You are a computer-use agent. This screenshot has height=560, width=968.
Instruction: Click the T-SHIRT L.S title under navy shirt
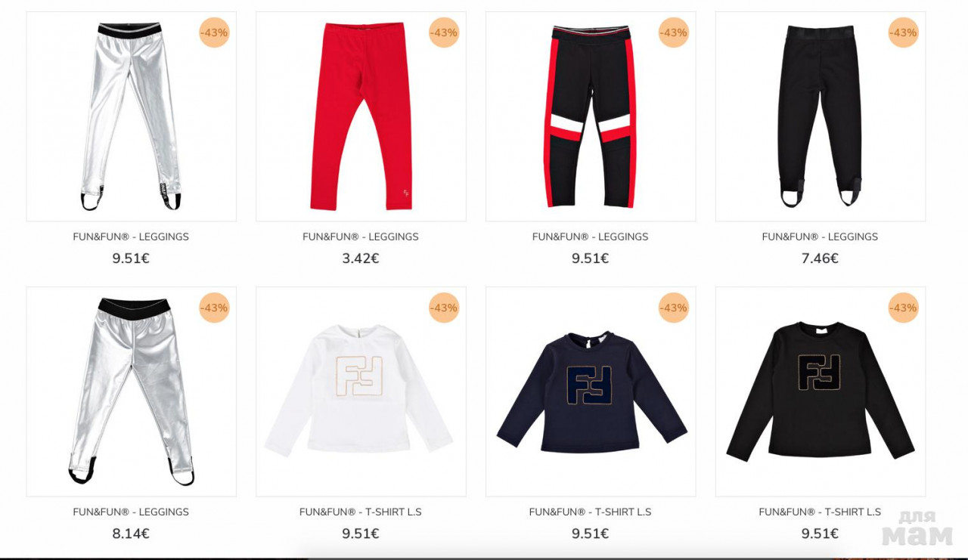click(591, 512)
